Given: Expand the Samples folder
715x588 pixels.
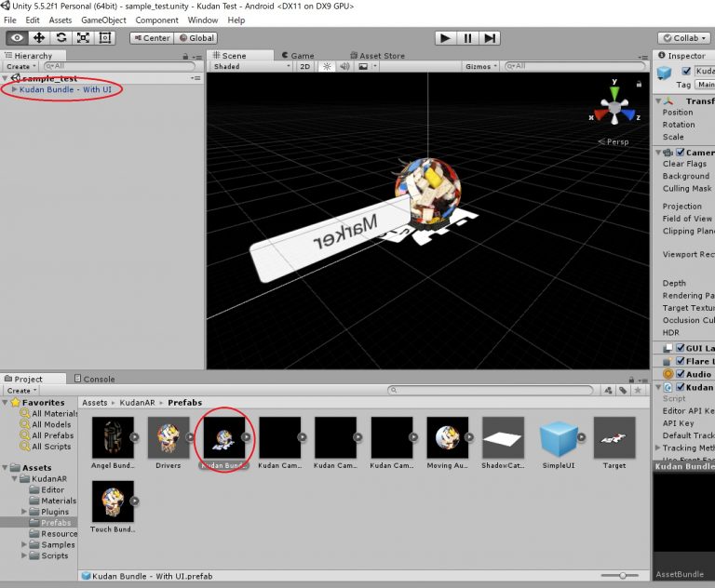Looking at the screenshot, I should [x=24, y=544].
